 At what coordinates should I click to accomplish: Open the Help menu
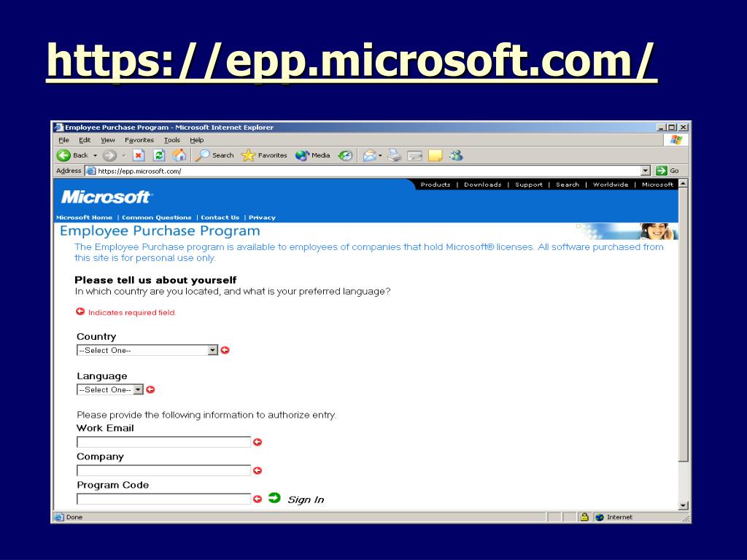pos(197,140)
